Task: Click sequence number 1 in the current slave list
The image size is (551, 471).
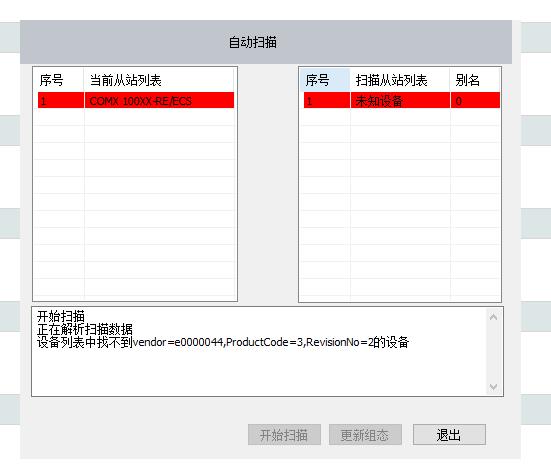Action: tap(61, 100)
